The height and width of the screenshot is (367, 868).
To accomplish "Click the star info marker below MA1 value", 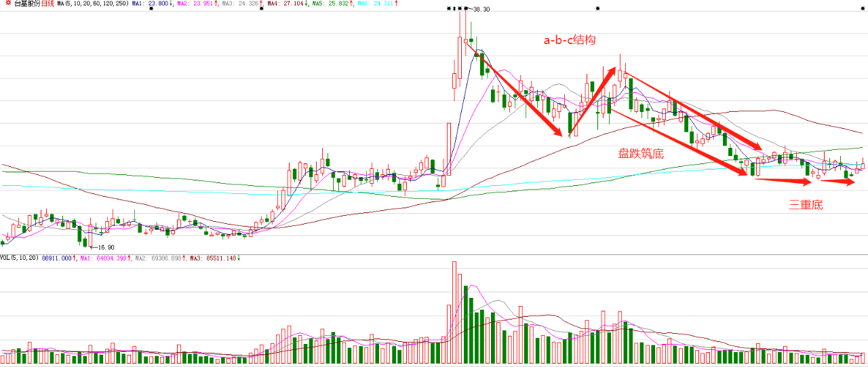I will [151, 9].
